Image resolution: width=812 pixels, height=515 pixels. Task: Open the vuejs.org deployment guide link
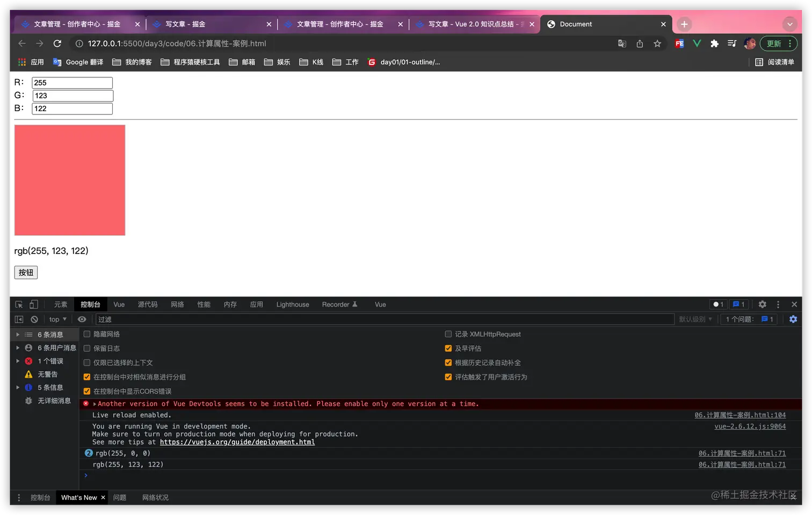(x=237, y=442)
